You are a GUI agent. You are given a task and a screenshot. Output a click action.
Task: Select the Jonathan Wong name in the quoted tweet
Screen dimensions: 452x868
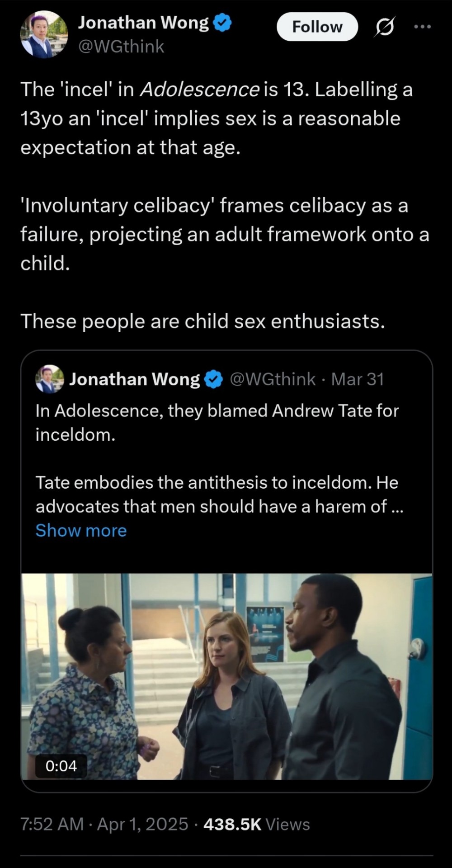point(134,379)
